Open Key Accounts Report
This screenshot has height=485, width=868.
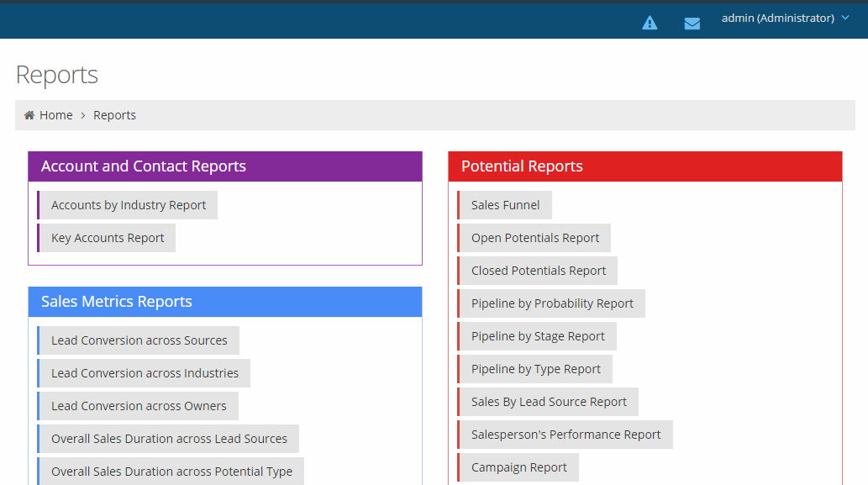point(108,238)
